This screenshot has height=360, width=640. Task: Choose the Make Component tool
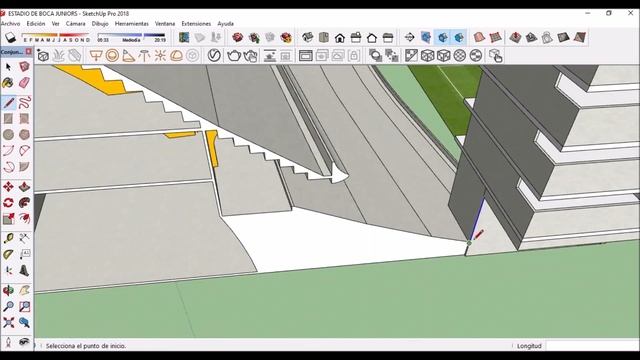tap(24, 67)
